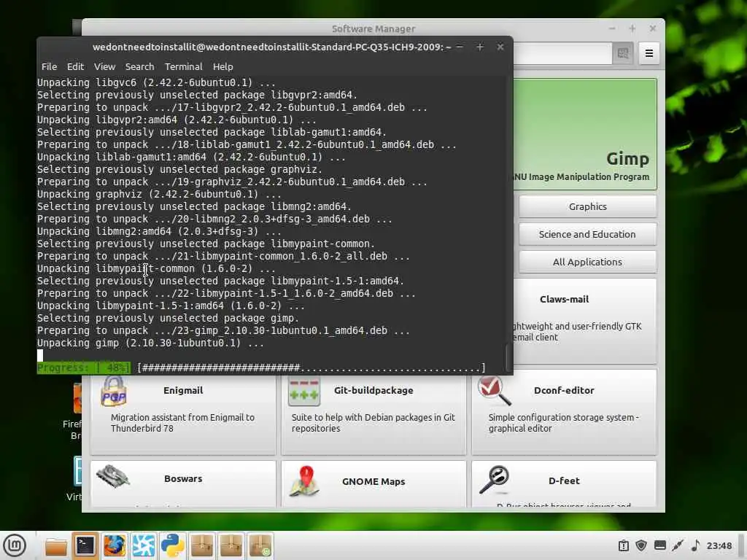This screenshot has width=747, height=560.
Task: Open the terminal View menu
Action: pos(104,66)
